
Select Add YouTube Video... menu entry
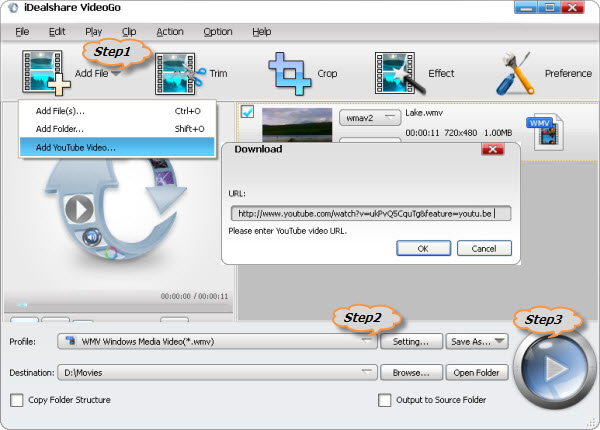[x=117, y=147]
